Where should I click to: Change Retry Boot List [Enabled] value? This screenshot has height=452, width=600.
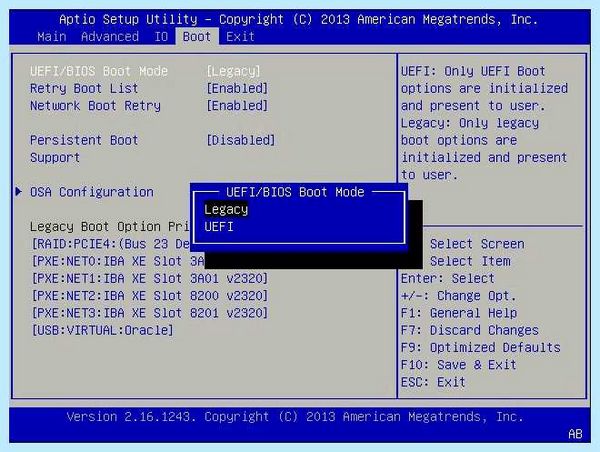tap(237, 88)
